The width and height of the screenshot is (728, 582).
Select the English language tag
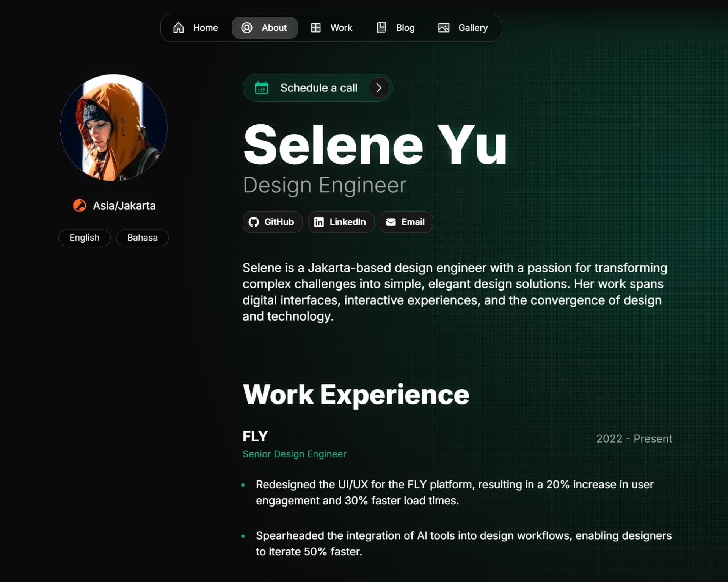pos(85,238)
